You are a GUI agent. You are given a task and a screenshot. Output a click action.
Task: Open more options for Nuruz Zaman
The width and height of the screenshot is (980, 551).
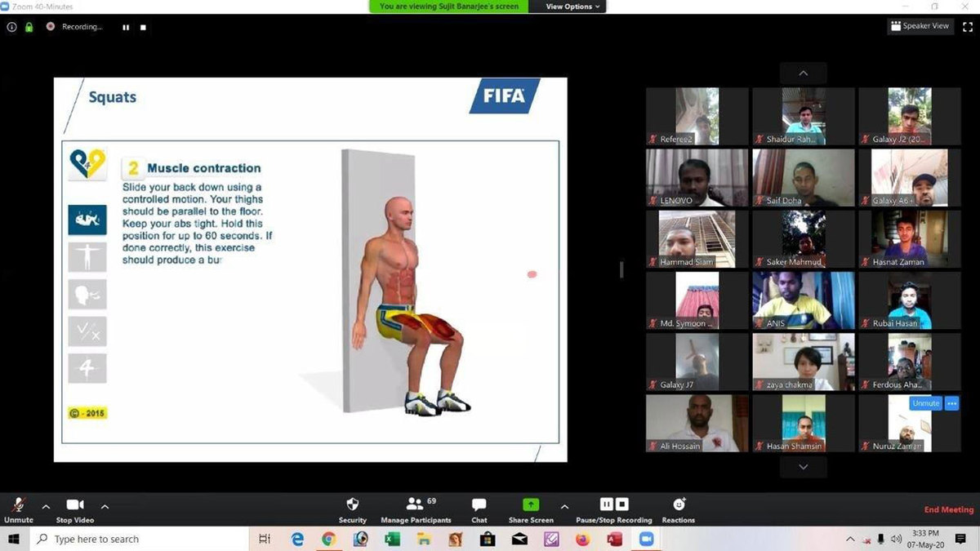[951, 402]
